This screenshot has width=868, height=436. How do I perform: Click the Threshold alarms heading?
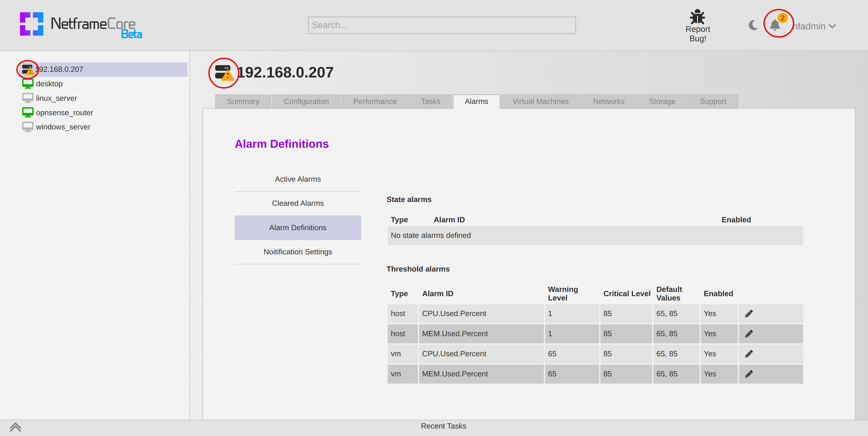(x=418, y=269)
